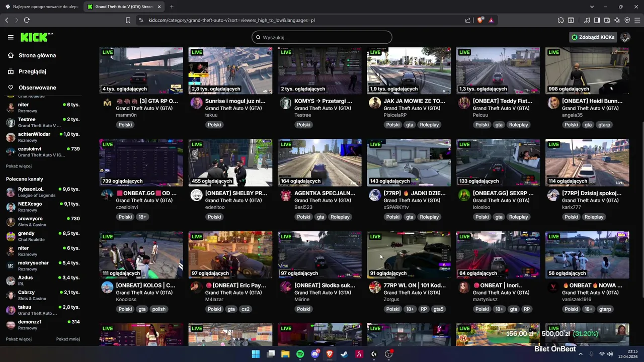644x362 pixels.
Task: Go back using the browser back arrow
Action: coord(7,20)
